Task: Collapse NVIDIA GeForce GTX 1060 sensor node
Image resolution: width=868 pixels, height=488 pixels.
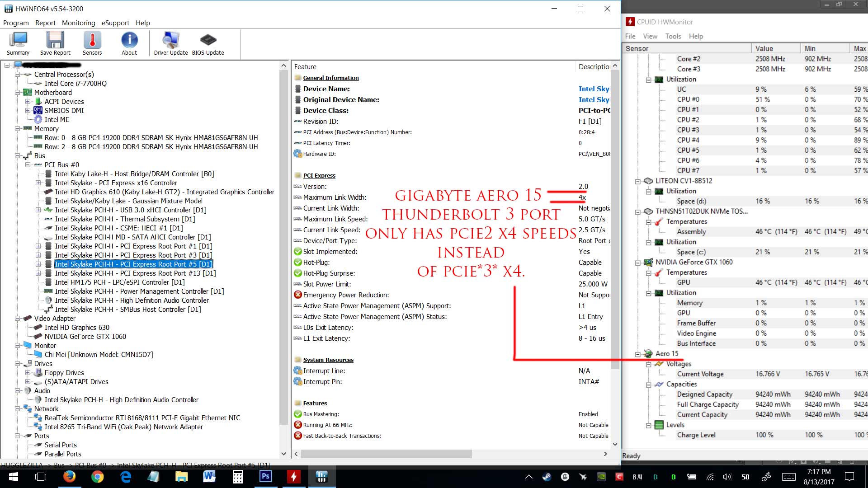Action: (x=638, y=263)
